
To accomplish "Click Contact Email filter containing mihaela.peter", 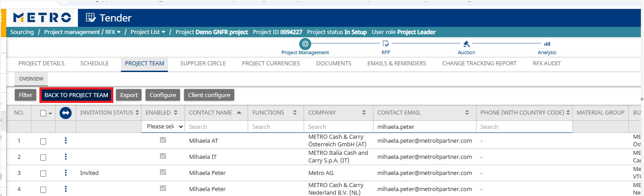I will (425, 127).
